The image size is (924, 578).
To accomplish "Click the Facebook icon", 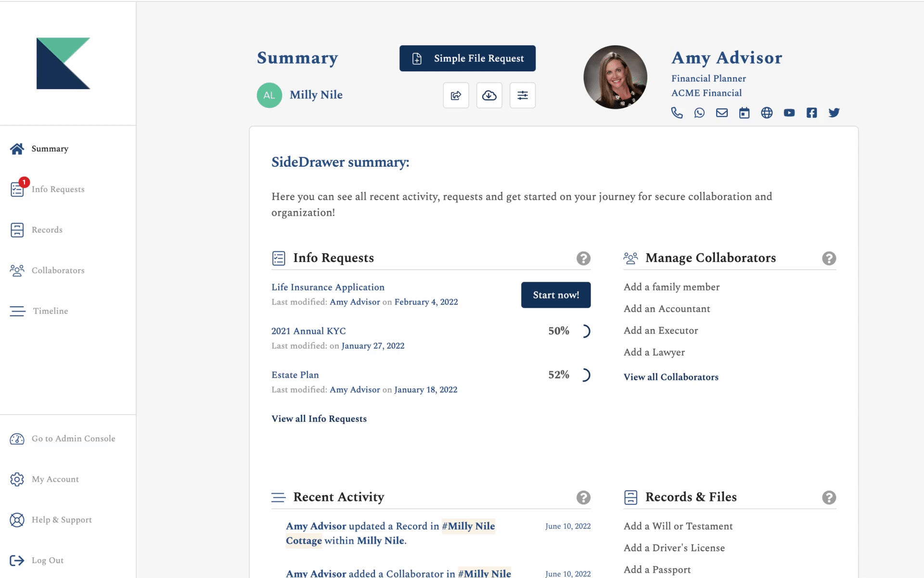I will (x=812, y=113).
